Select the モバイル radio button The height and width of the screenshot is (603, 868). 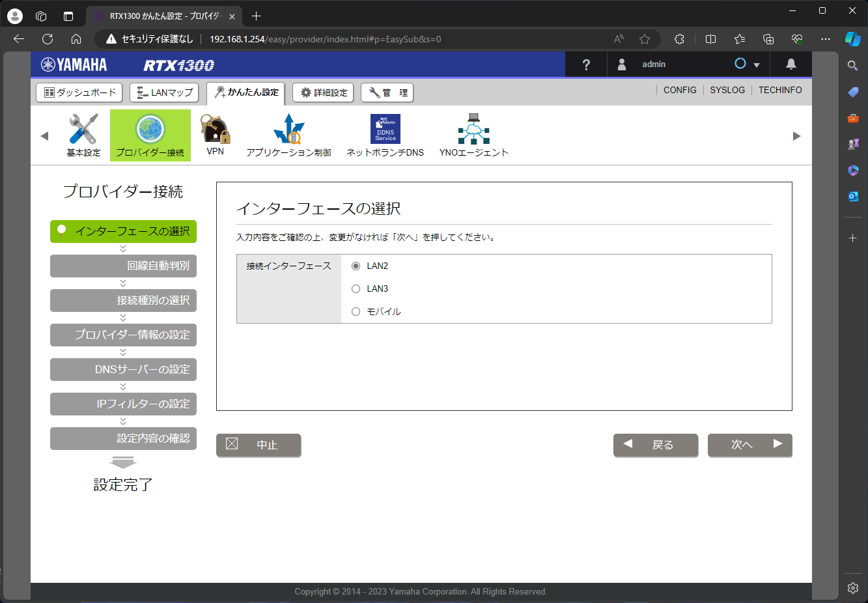point(356,311)
